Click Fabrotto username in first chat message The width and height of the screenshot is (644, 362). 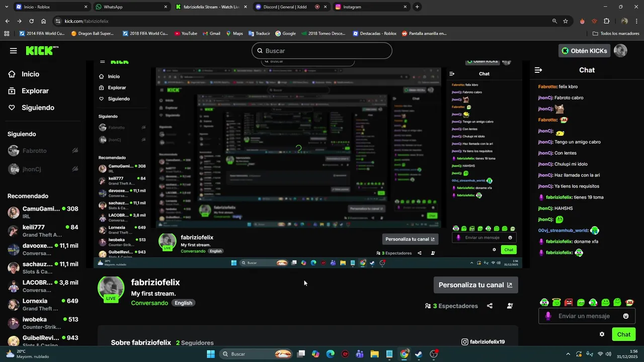pos(548,86)
